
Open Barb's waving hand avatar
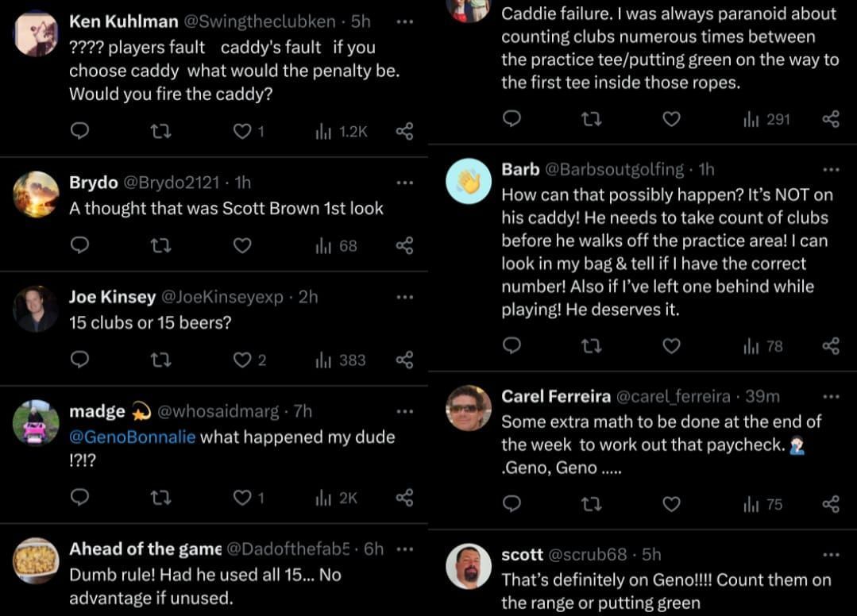pos(469,181)
